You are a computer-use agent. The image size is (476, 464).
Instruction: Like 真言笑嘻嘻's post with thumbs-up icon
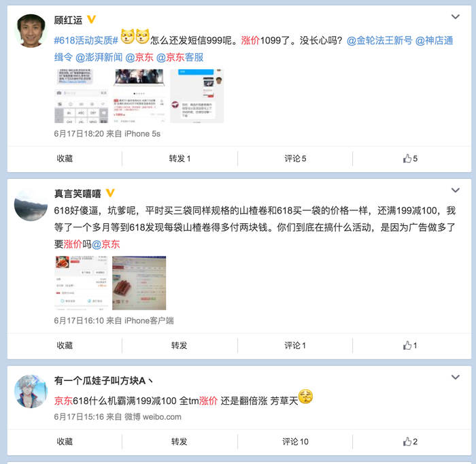click(x=410, y=345)
